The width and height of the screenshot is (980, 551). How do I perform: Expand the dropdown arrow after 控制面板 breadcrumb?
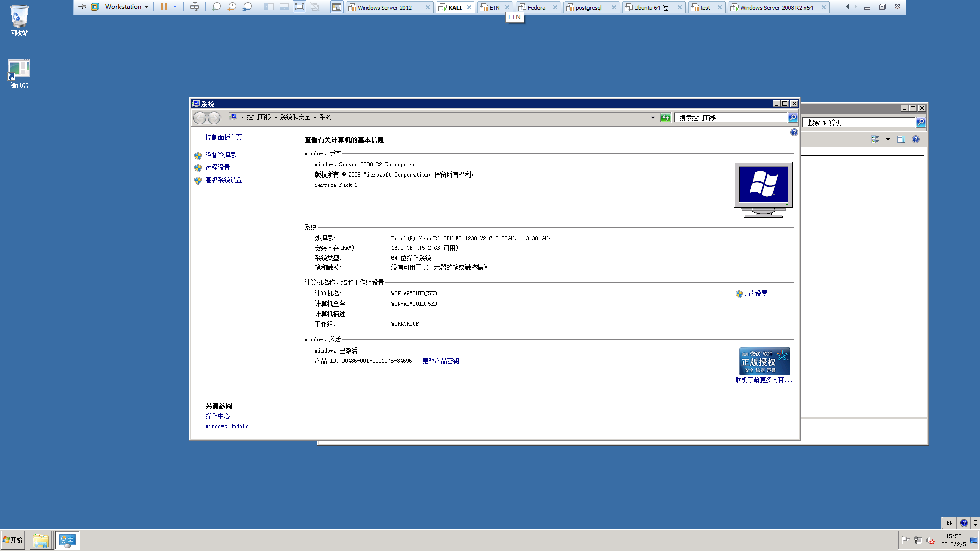276,117
